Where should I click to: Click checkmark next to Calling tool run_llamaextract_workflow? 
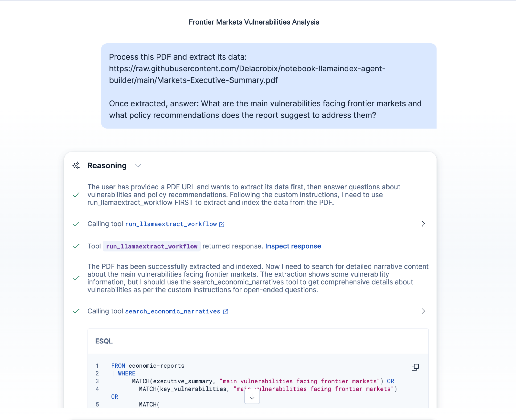tap(76, 224)
